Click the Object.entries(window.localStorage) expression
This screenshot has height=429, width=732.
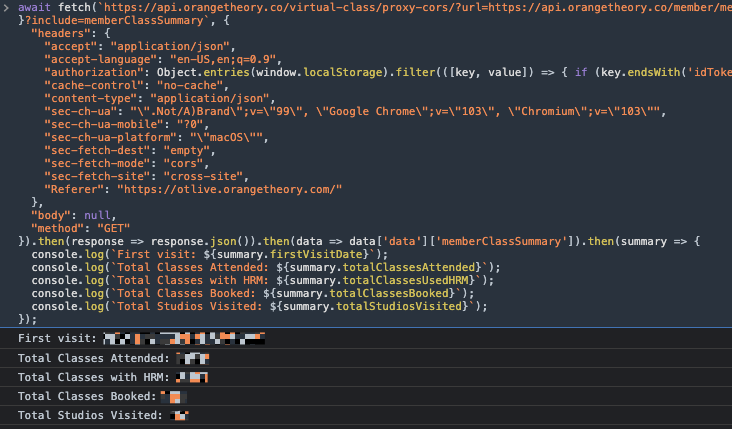274,72
